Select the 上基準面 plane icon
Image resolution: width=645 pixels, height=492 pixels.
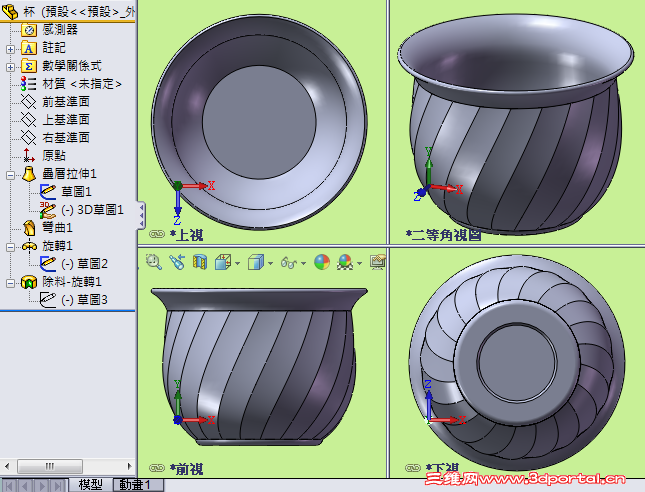[29, 120]
